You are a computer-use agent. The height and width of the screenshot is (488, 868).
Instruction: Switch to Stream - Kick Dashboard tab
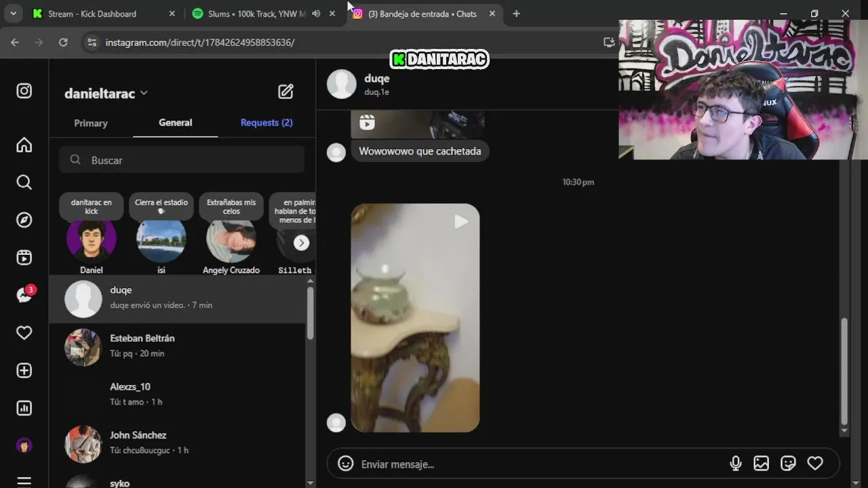coord(92,14)
